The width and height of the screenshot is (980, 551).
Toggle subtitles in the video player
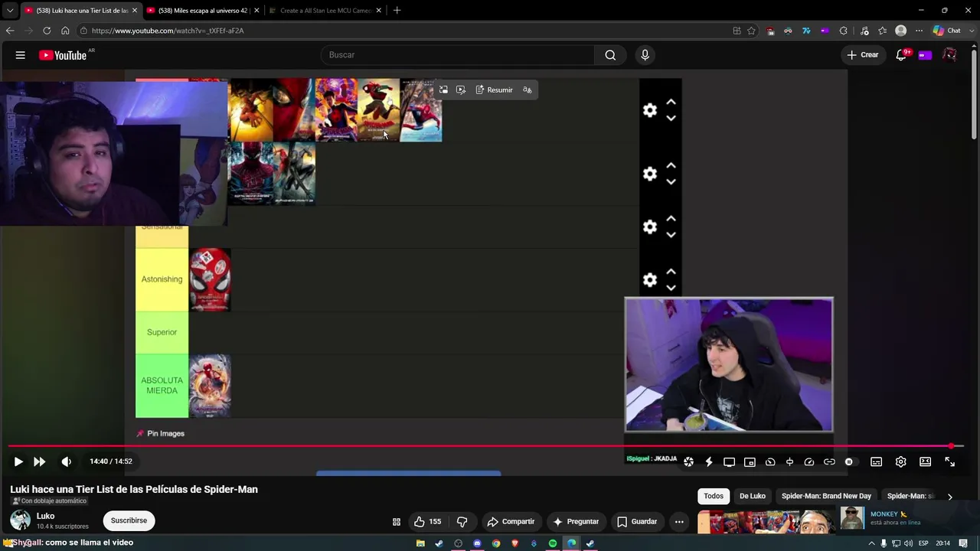[x=877, y=462]
